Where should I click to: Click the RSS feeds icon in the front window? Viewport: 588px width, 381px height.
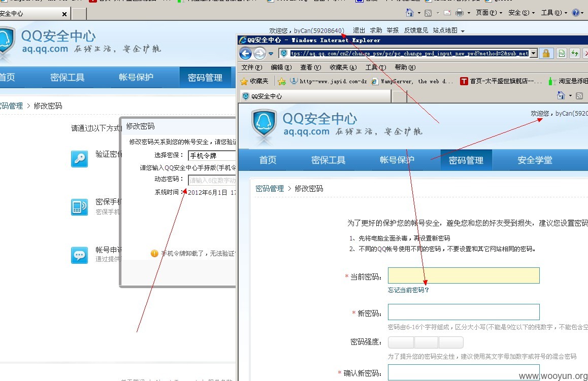579,96
